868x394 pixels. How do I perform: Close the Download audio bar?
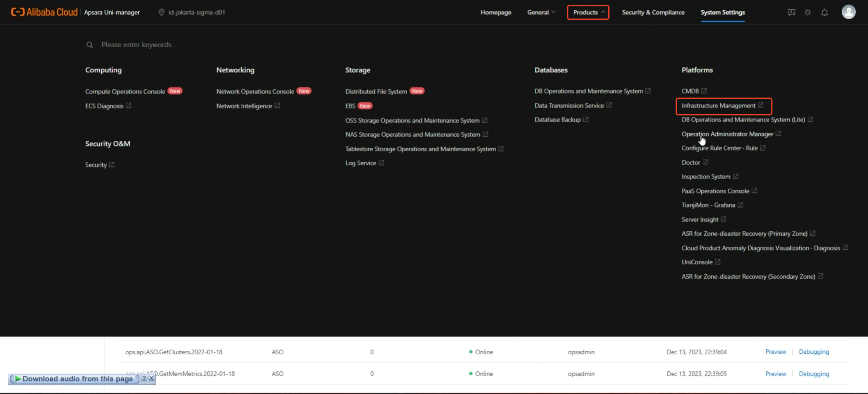point(151,378)
